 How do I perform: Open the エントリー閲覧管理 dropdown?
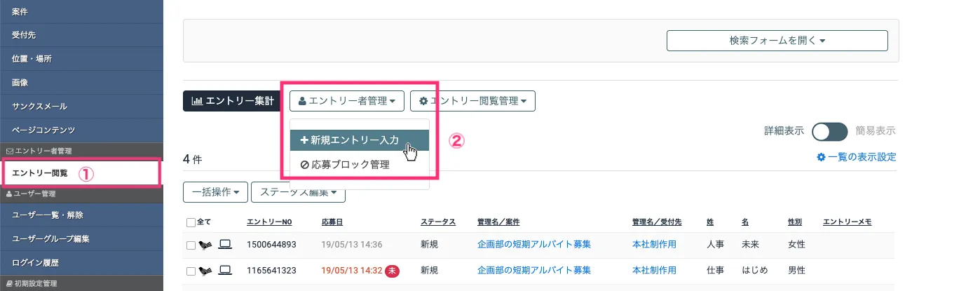pyautogui.click(x=472, y=101)
